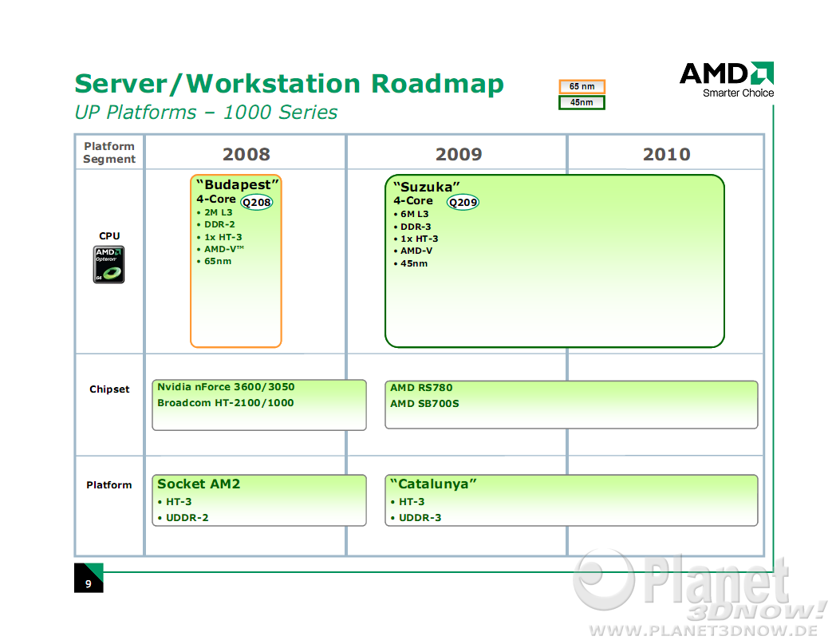Image resolution: width=836 pixels, height=644 pixels.
Task: Open the WWW.PLANET3DNOW.DE link text
Action: point(702,630)
